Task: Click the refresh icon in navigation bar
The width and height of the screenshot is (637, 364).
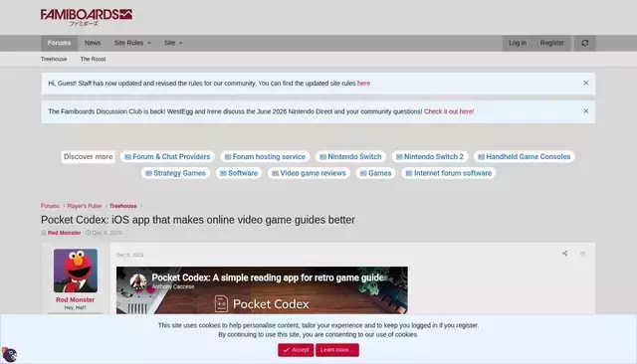Action: pos(584,43)
